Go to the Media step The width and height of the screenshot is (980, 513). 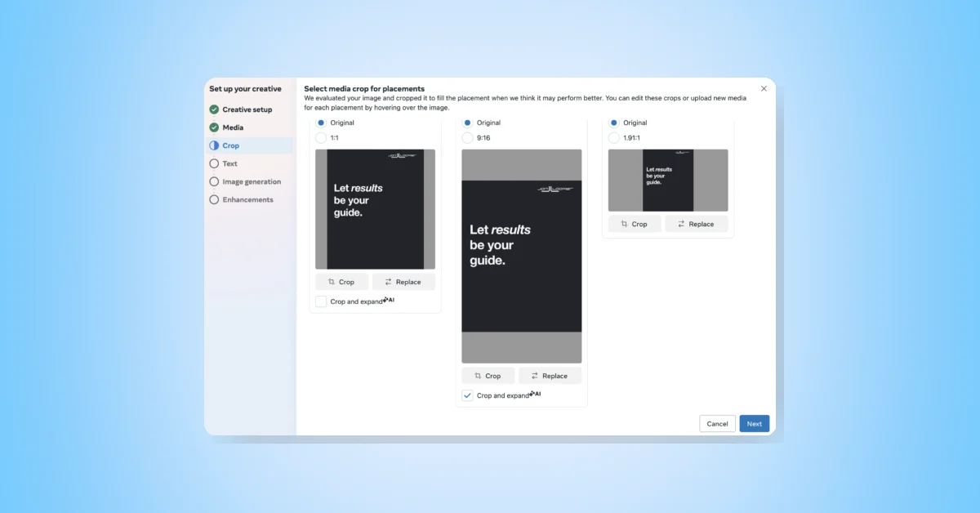coord(233,127)
